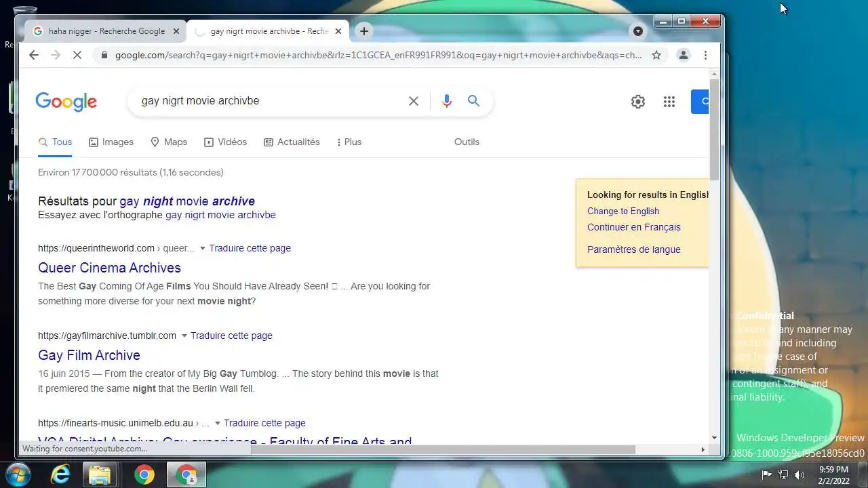Switch to Maps results

click(169, 142)
